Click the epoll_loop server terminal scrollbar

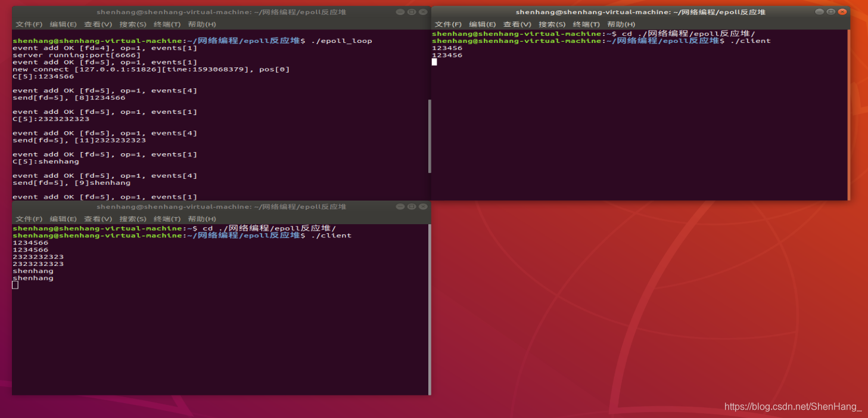click(x=430, y=136)
